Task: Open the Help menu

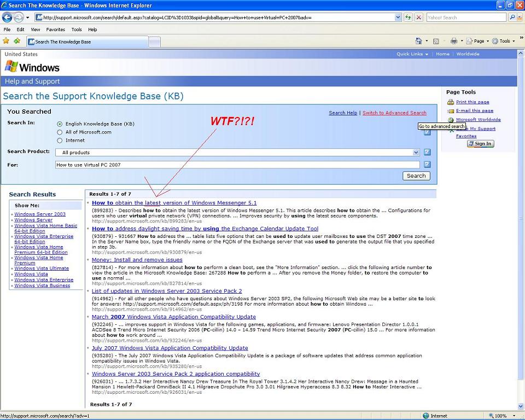Action: 92,30
